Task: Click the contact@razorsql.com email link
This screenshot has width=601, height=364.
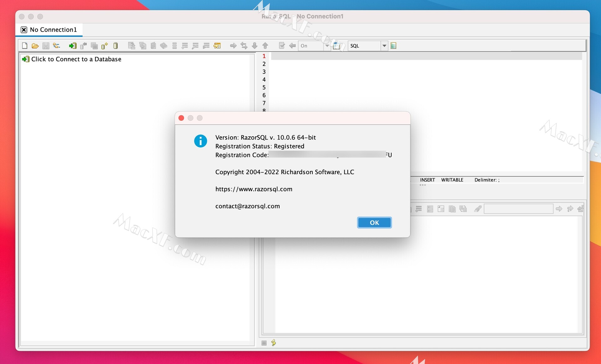Action: click(x=247, y=206)
